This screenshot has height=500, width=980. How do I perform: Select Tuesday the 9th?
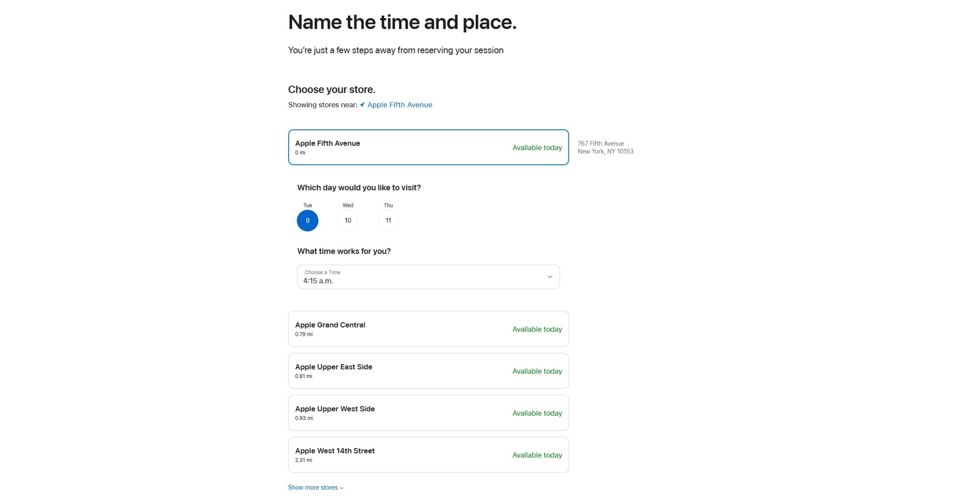(308, 221)
